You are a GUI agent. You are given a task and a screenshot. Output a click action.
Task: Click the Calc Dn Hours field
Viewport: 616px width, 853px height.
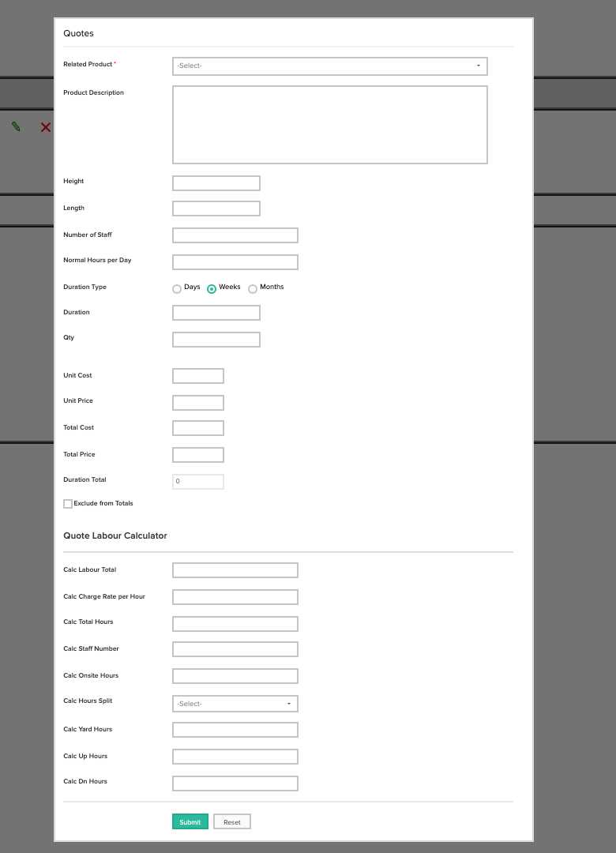tap(235, 783)
